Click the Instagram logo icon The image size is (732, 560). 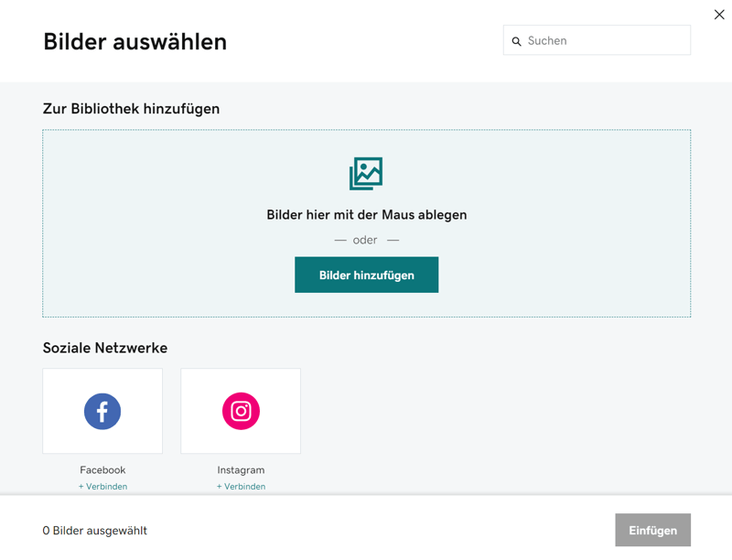coord(241,411)
